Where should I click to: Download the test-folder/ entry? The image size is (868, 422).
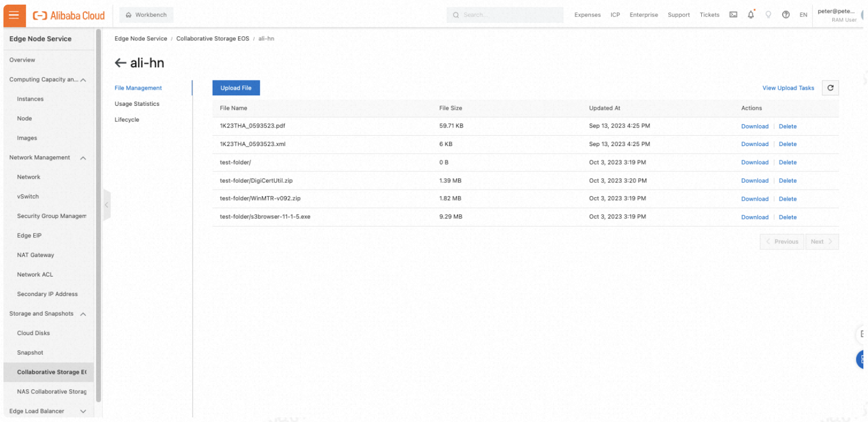[755, 162]
